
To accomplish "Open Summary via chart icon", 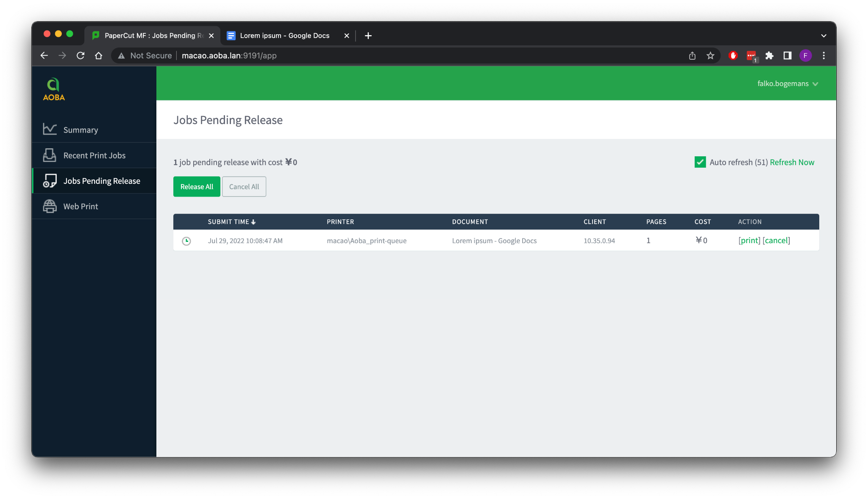I will 50,129.
